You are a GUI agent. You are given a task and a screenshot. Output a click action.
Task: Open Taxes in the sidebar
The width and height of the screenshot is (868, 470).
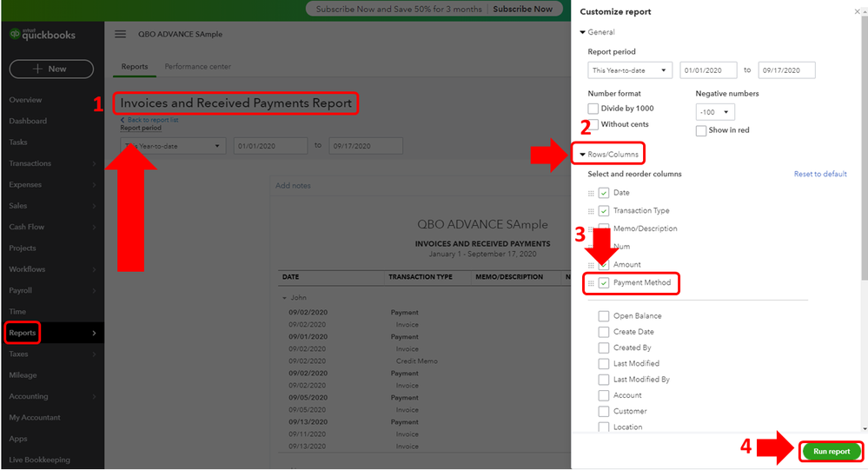pyautogui.click(x=18, y=354)
